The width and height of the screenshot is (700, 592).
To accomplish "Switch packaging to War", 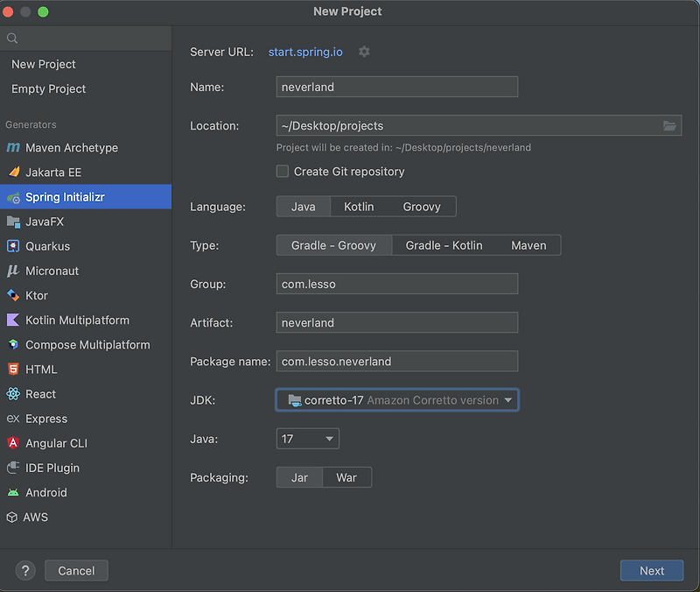I will tap(346, 477).
